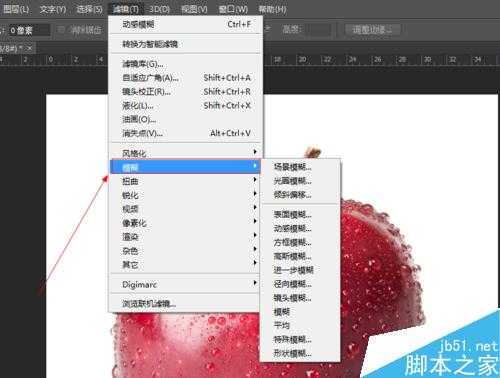Open the 视图(V) menu

(x=194, y=9)
